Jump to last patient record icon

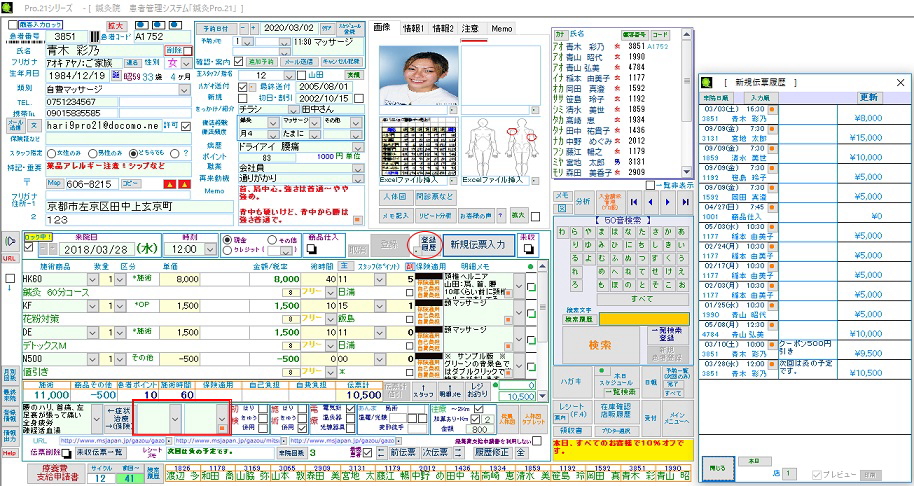point(685,202)
